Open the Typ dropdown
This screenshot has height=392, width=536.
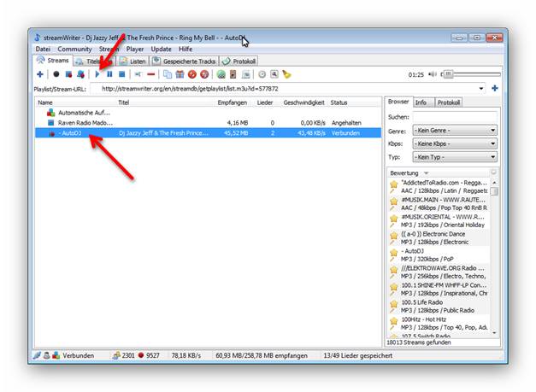(455, 157)
